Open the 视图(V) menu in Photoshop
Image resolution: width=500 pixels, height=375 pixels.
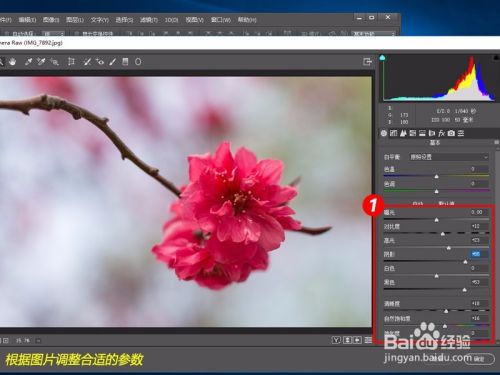click(x=195, y=20)
